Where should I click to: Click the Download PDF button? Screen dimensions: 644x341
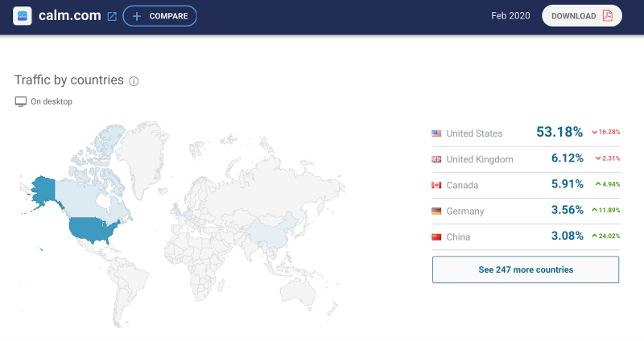pos(581,16)
